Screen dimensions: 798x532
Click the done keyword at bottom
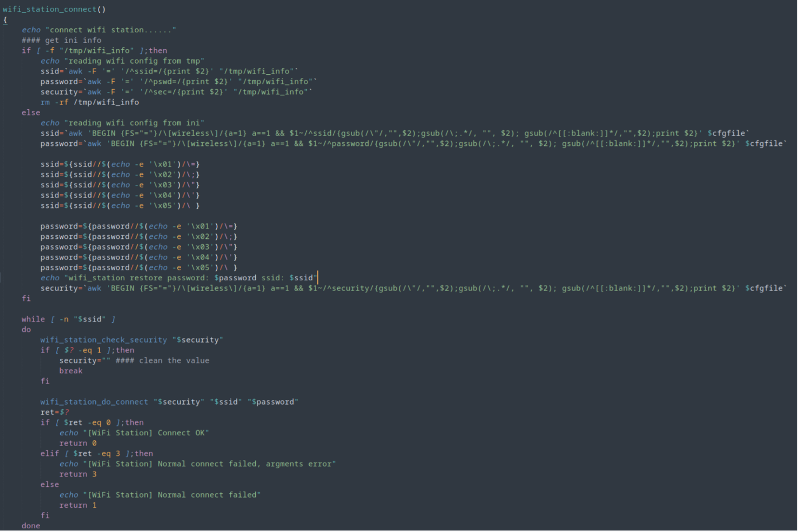(31, 526)
